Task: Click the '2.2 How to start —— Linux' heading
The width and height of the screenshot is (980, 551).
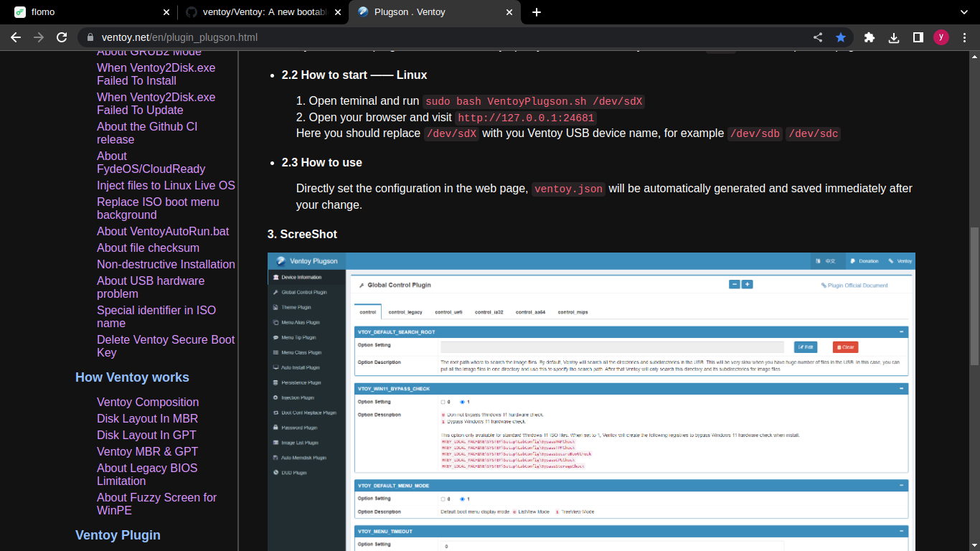Action: [354, 75]
